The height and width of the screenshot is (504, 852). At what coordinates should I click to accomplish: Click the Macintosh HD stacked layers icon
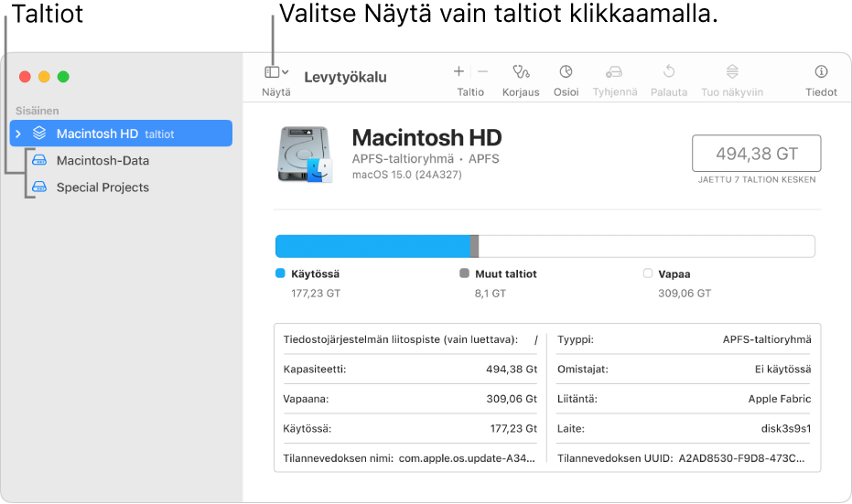[39, 133]
